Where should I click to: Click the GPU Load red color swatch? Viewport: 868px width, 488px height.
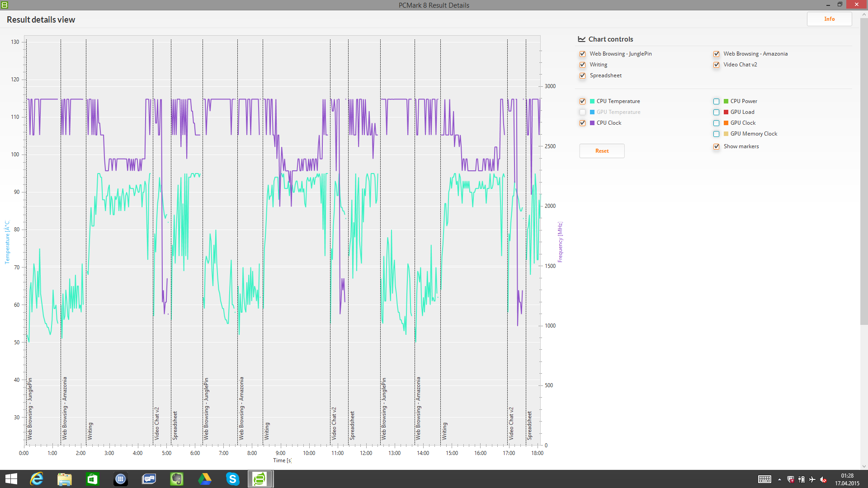point(726,112)
